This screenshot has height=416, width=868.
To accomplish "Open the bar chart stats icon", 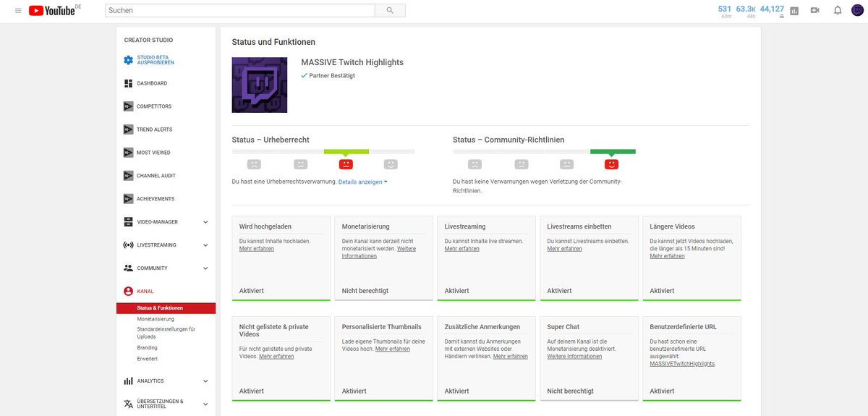I will click(x=794, y=11).
